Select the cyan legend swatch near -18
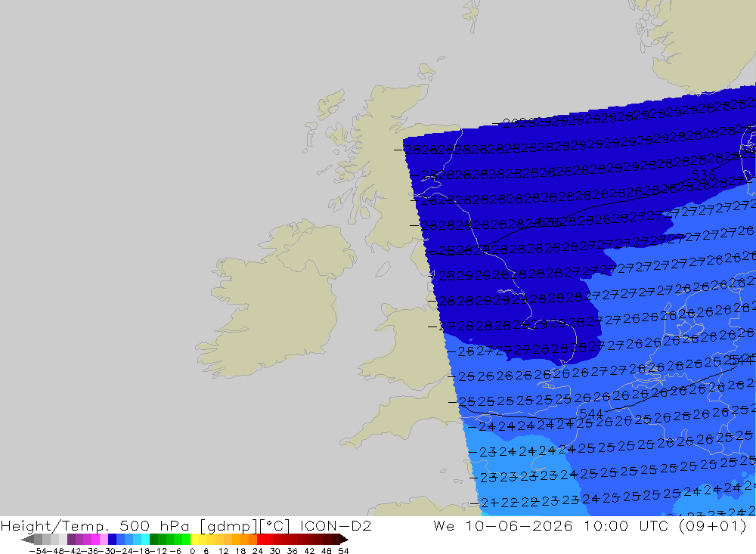756x554 pixels. pyautogui.click(x=145, y=539)
